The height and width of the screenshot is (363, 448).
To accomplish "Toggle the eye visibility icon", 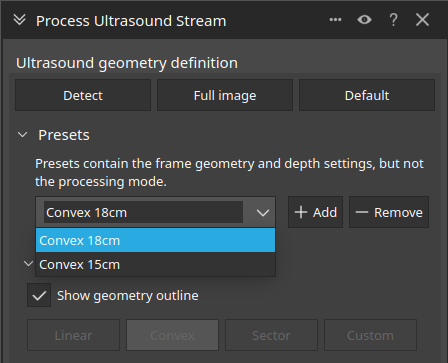I will (364, 20).
